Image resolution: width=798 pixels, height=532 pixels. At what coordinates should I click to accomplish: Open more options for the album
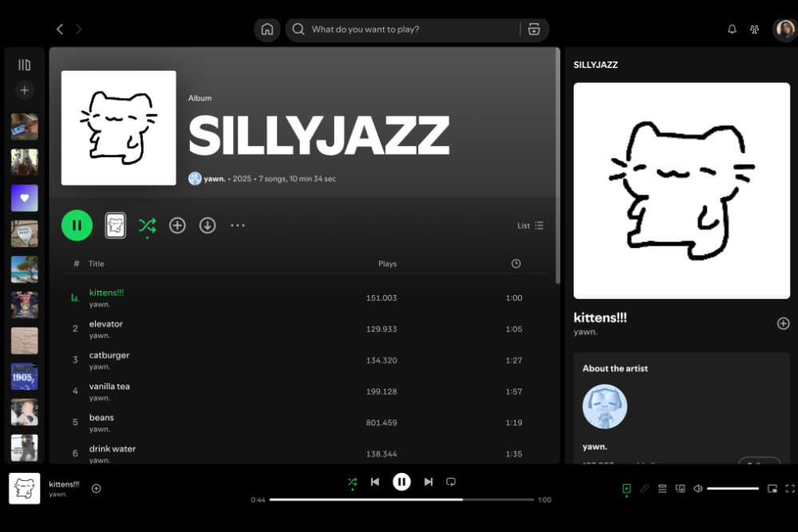[x=238, y=225]
